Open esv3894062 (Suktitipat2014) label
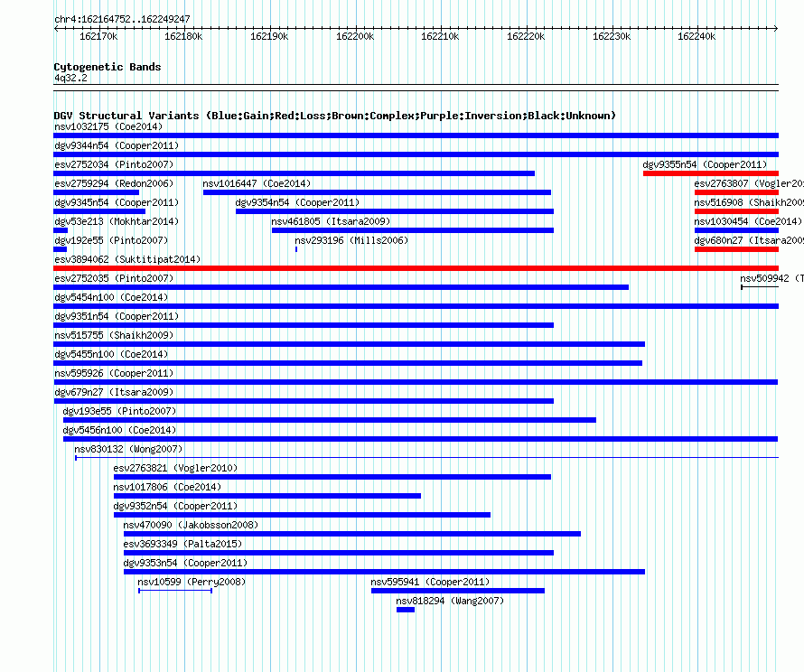The height and width of the screenshot is (672, 804). click(127, 259)
